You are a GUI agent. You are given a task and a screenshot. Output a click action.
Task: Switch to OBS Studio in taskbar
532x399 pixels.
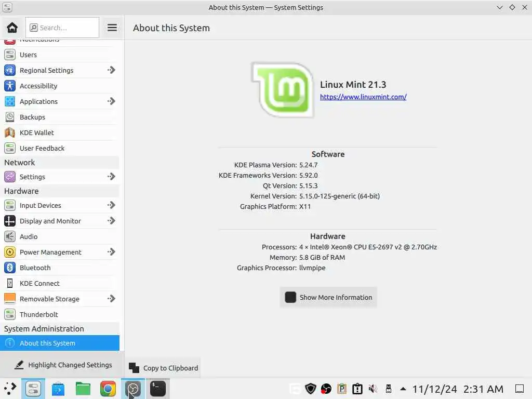pos(133,389)
